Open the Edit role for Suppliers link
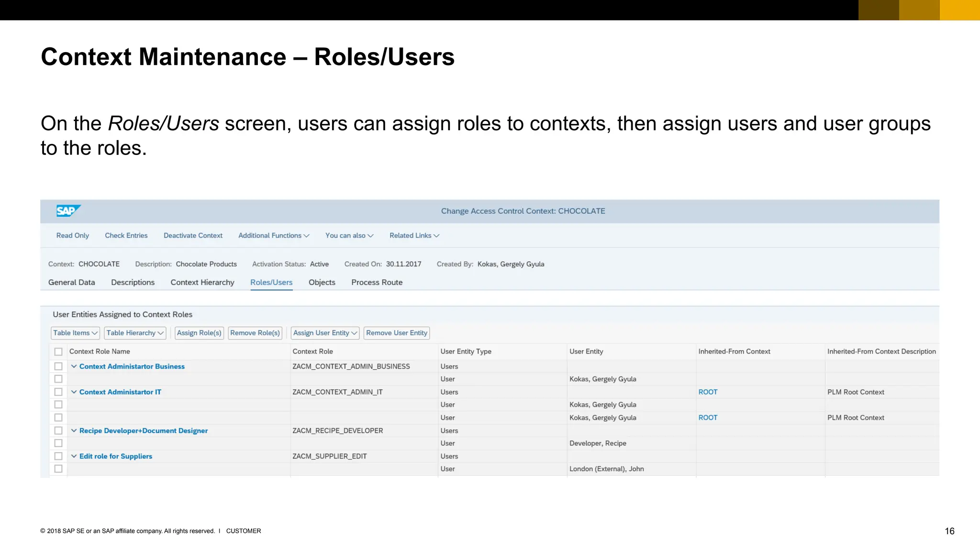980x551 pixels. click(x=116, y=456)
